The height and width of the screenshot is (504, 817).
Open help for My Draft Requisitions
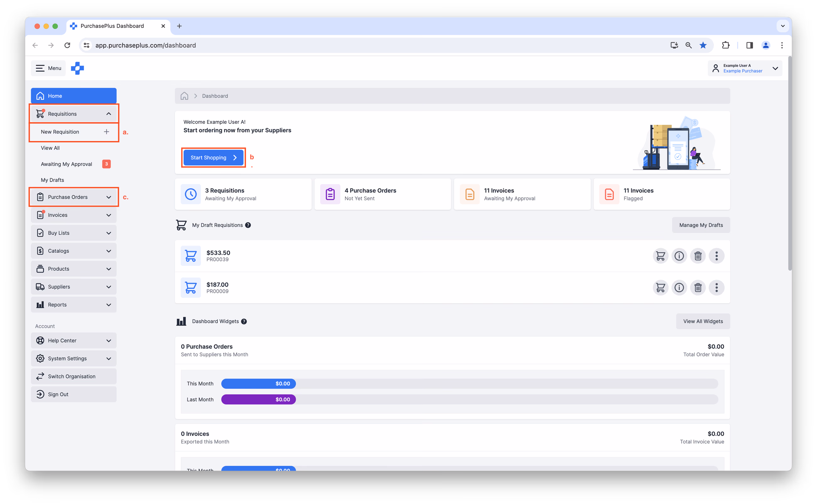248,225
